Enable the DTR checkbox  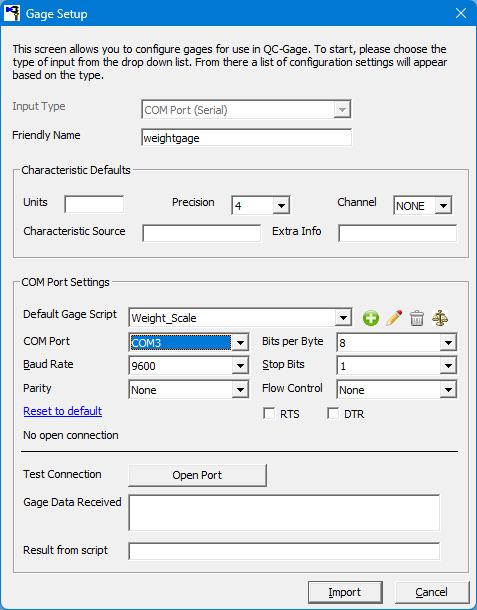[333, 414]
